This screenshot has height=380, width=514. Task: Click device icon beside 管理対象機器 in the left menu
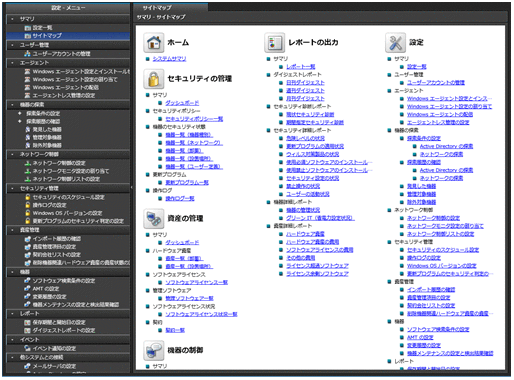[x=28, y=137]
